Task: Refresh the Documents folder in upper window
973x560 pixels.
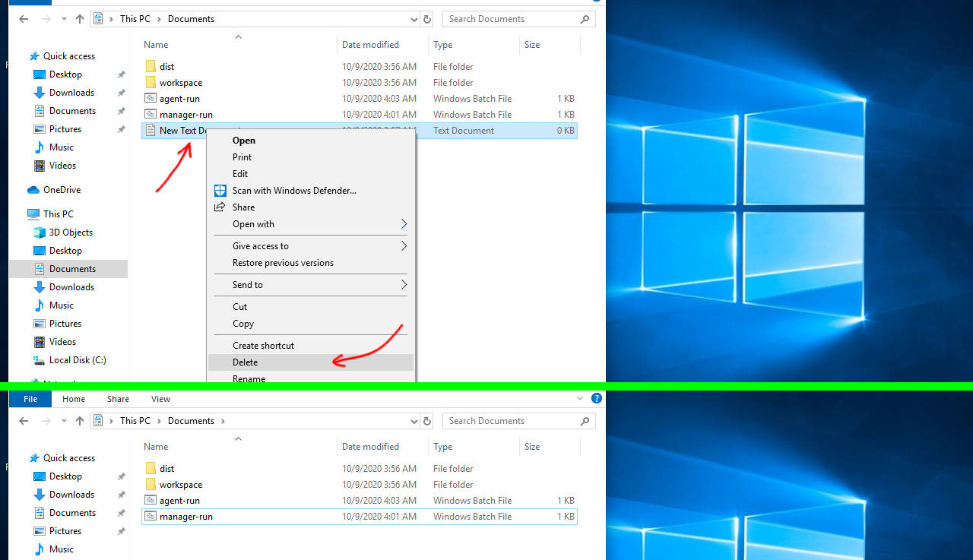Action: (x=427, y=19)
